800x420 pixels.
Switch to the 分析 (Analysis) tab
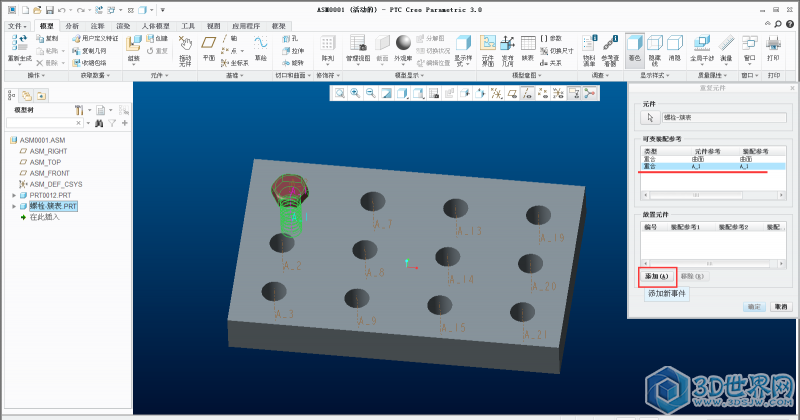point(72,26)
